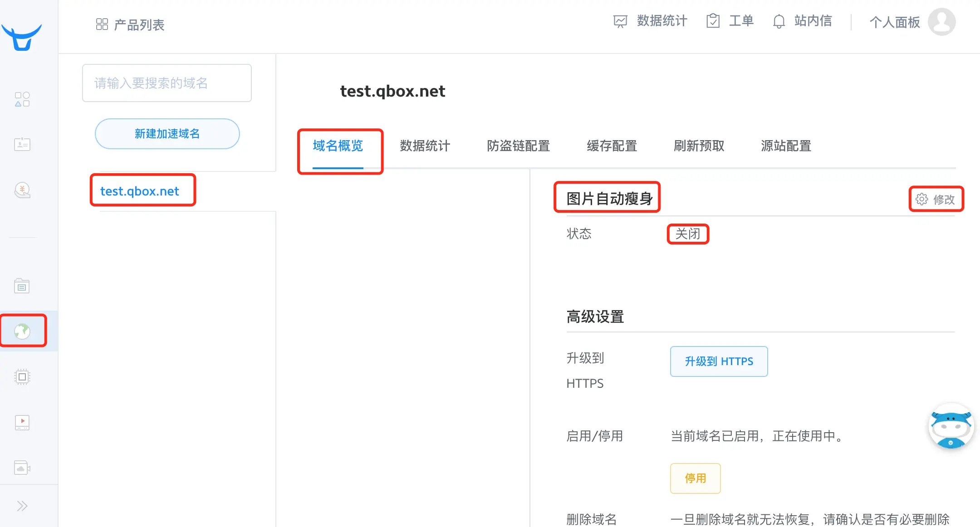Open 工单 in the header
This screenshot has height=527, width=980.
tap(741, 21)
